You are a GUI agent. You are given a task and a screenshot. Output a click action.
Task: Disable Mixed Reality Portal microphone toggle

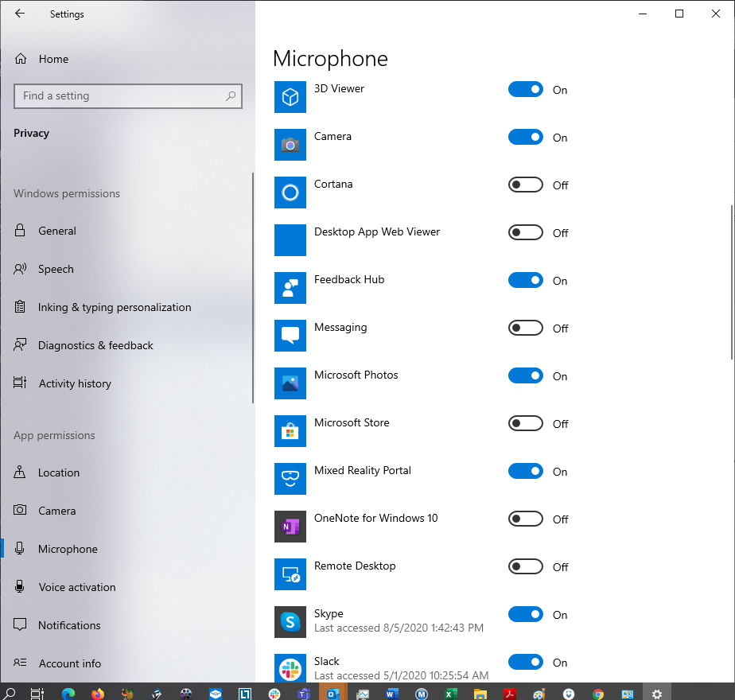tap(526, 471)
